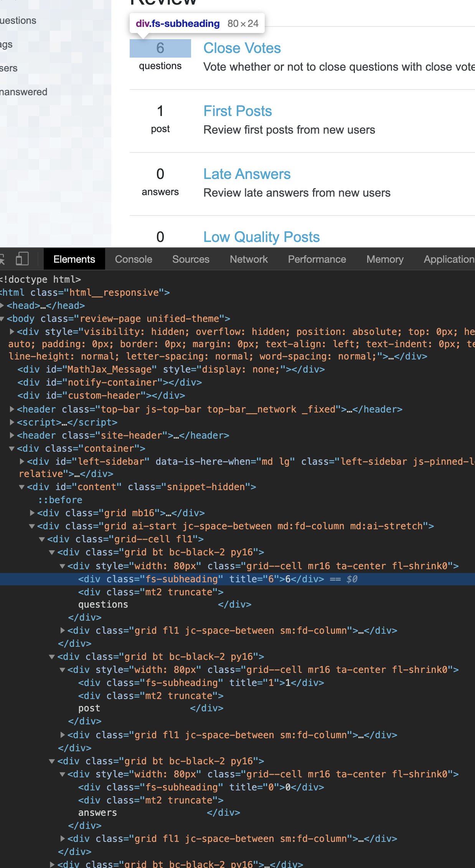Click the 'Review first posts from new users' text
Image resolution: width=475 pixels, height=868 pixels.
(289, 129)
